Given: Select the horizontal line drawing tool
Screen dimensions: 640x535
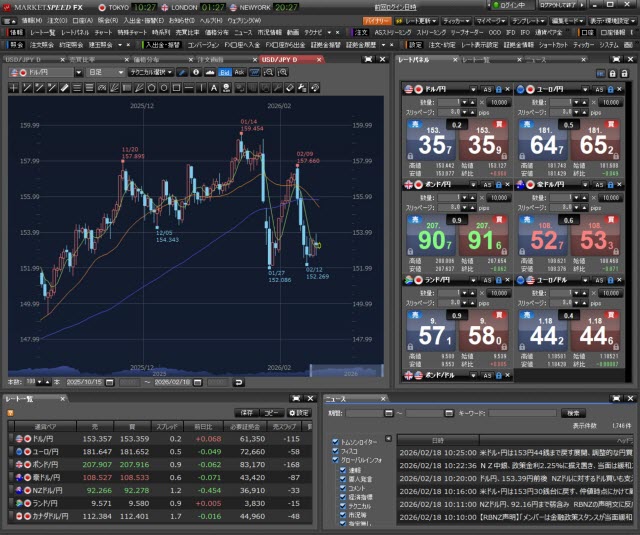Looking at the screenshot, I should pos(189,88).
